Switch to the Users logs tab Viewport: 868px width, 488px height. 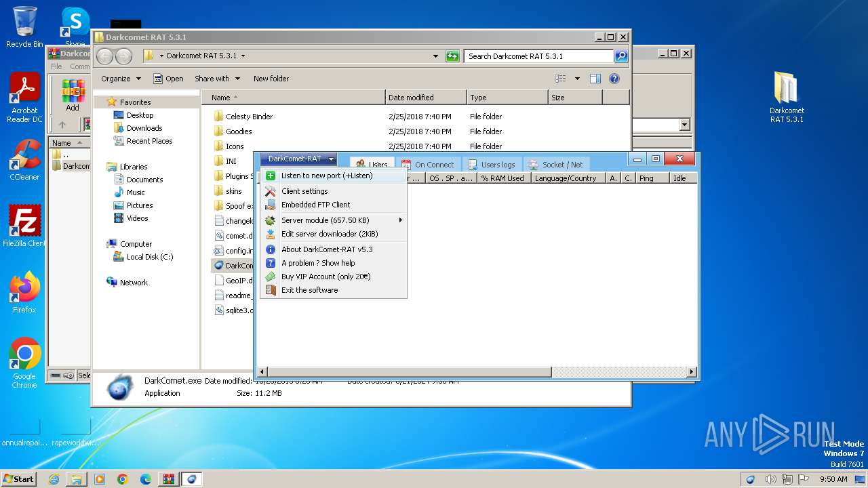[492, 165]
